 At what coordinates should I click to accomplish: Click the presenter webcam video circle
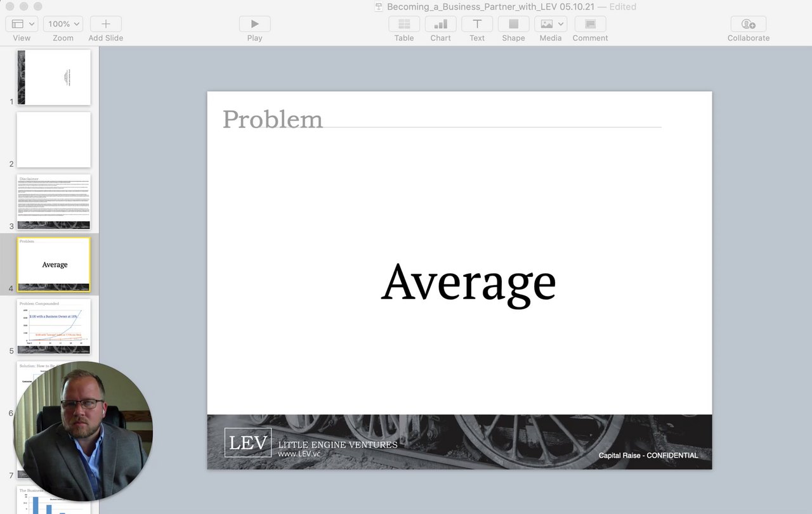83,431
